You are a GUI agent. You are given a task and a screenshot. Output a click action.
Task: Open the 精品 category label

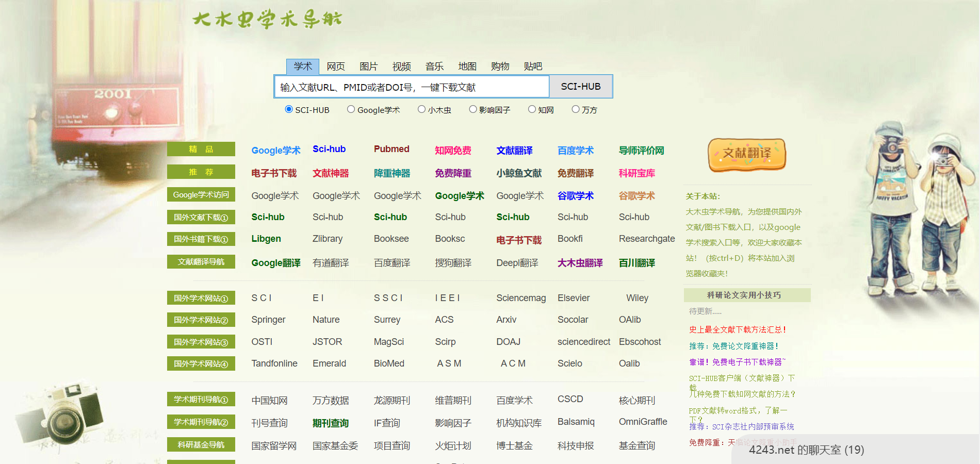point(201,149)
